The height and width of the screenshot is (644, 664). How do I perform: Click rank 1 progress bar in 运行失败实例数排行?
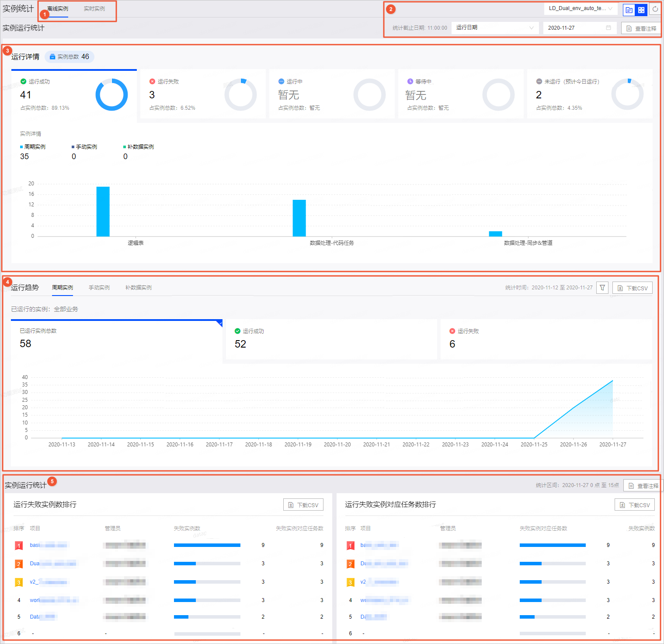tap(207, 545)
